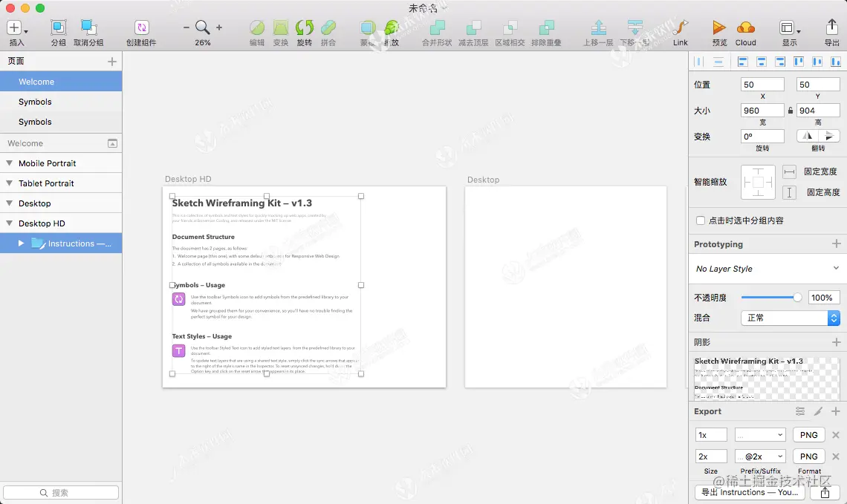The width and height of the screenshot is (847, 504).
Task: Click the 分组 (Group) toolbar icon
Action: [x=59, y=27]
